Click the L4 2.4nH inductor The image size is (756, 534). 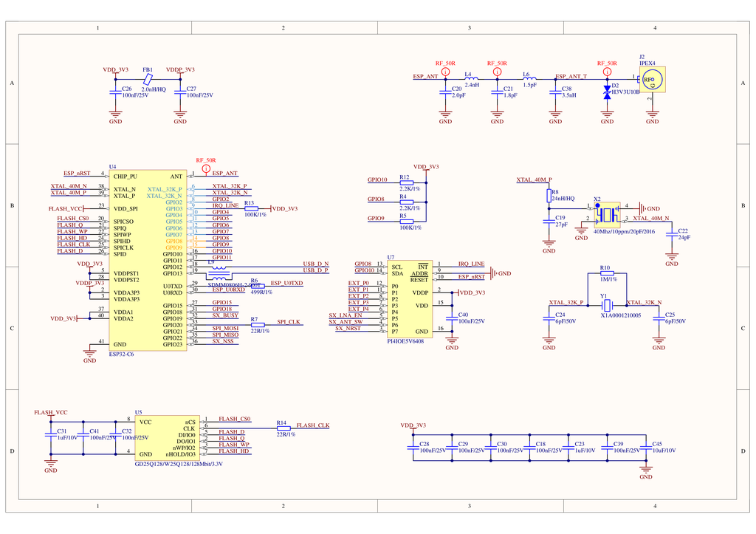(x=472, y=78)
